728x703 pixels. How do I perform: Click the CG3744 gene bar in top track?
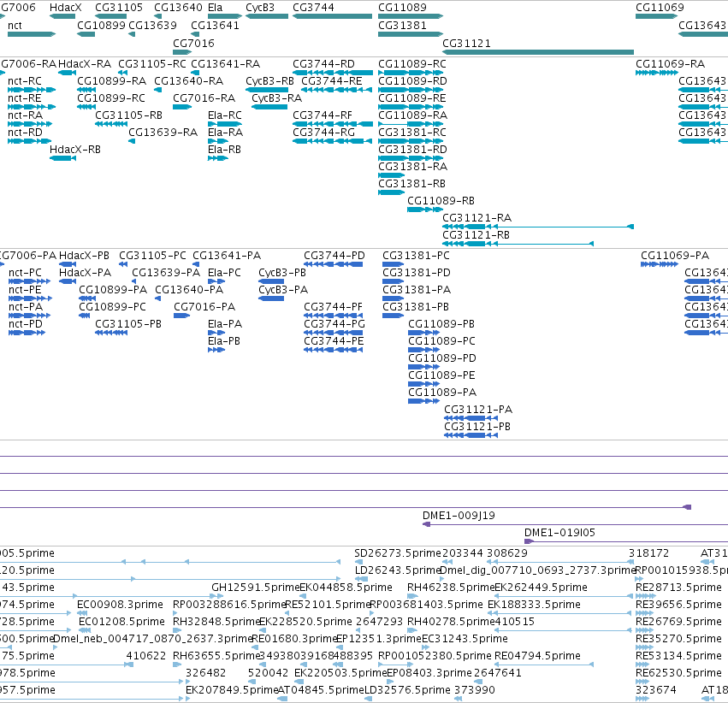pyautogui.click(x=332, y=16)
